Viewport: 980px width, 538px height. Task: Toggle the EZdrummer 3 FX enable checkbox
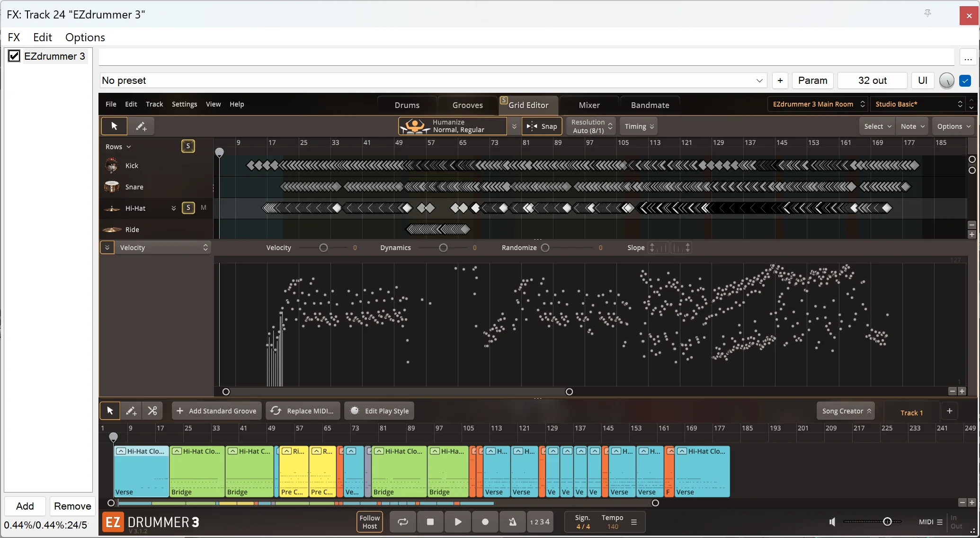pos(14,56)
